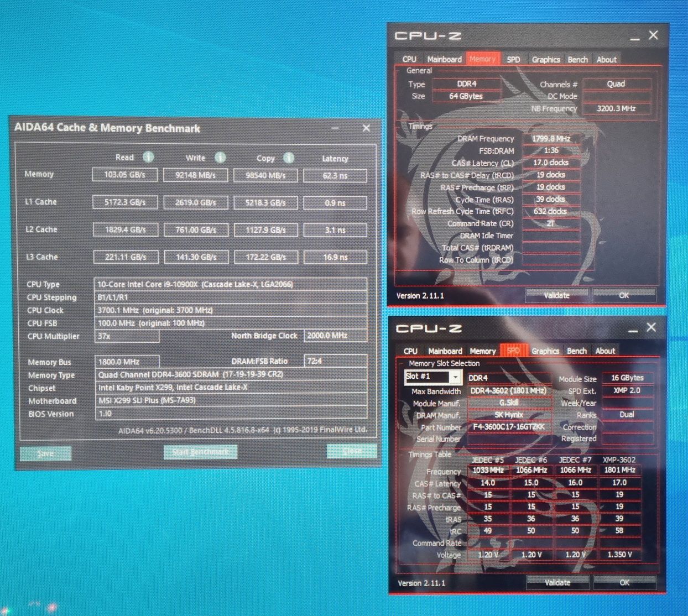Open About tab in upper CPU-Z window
This screenshot has width=688, height=616.
pos(606,59)
